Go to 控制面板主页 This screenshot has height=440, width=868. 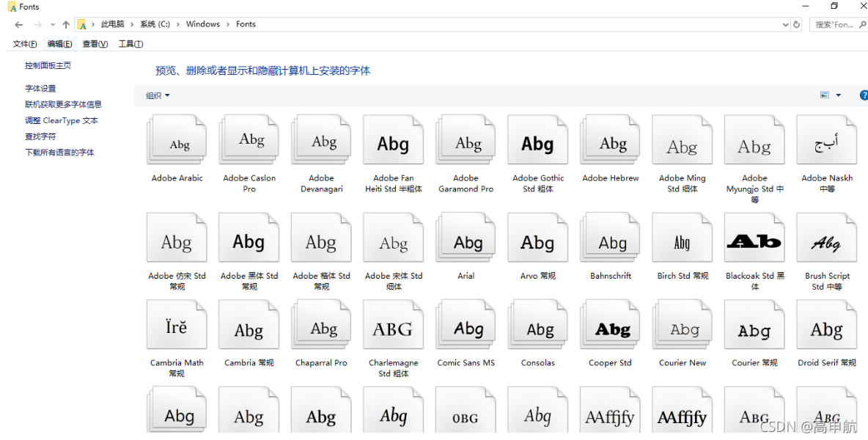tap(48, 65)
